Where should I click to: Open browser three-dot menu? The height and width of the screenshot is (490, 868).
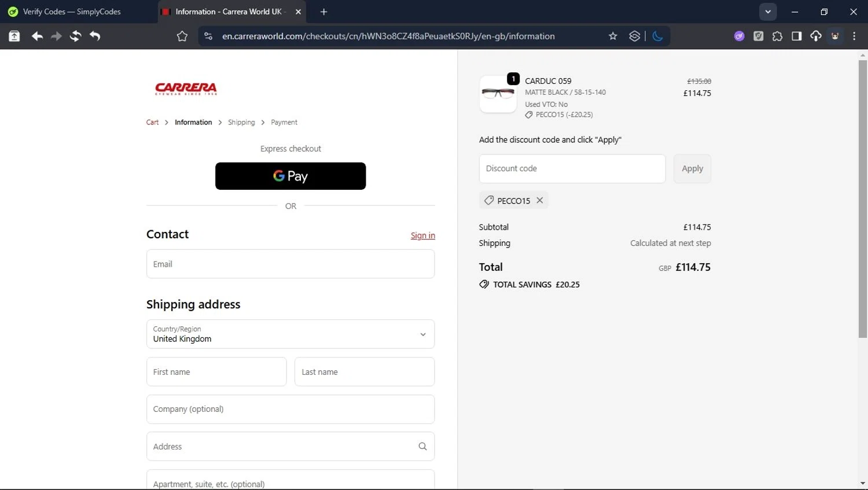click(x=854, y=36)
